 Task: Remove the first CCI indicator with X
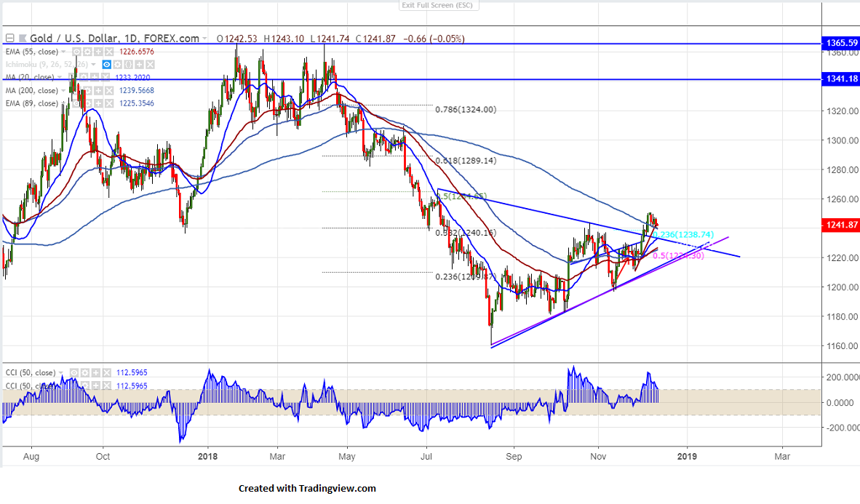pos(108,373)
